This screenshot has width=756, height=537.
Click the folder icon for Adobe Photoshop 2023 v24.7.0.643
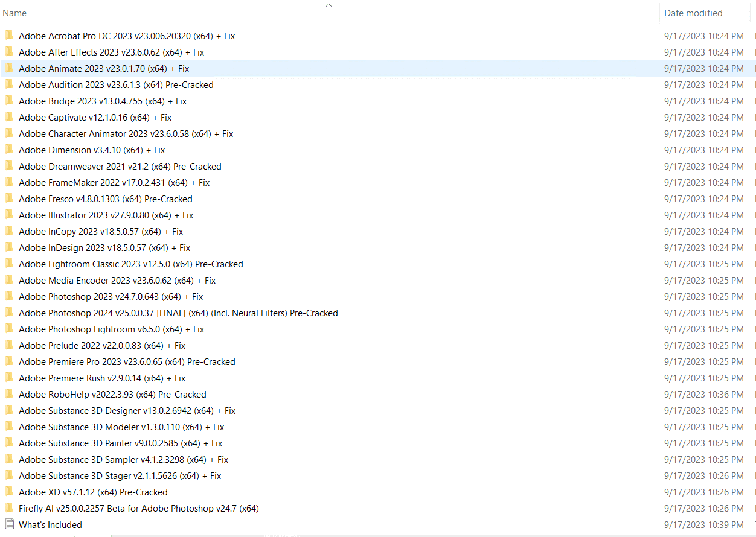point(9,296)
